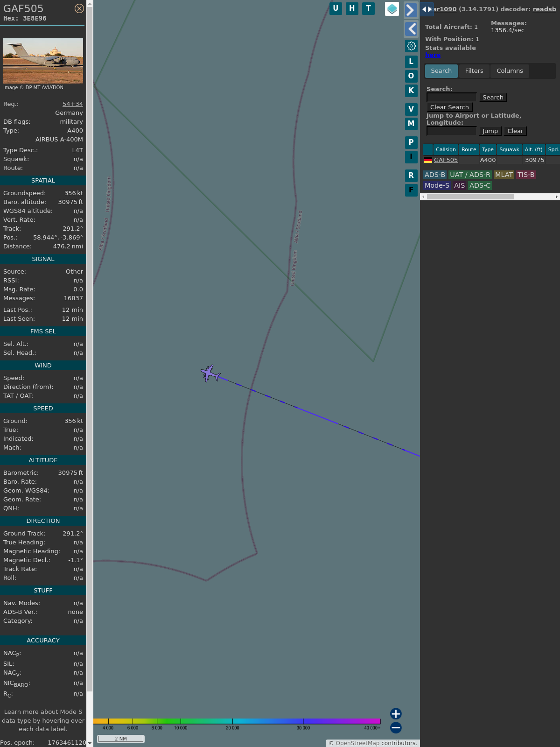Expand sidebar with right chevron button
The width and height of the screenshot is (560, 747).
click(410, 10)
